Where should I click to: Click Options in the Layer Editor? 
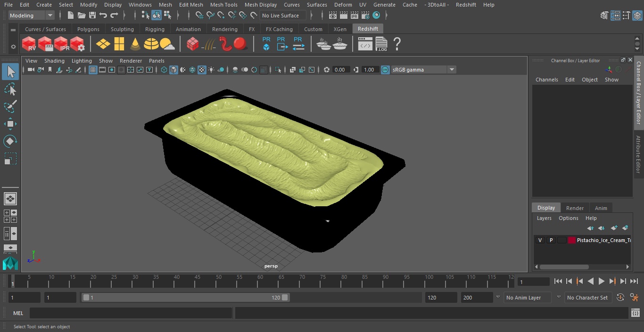pos(568,218)
